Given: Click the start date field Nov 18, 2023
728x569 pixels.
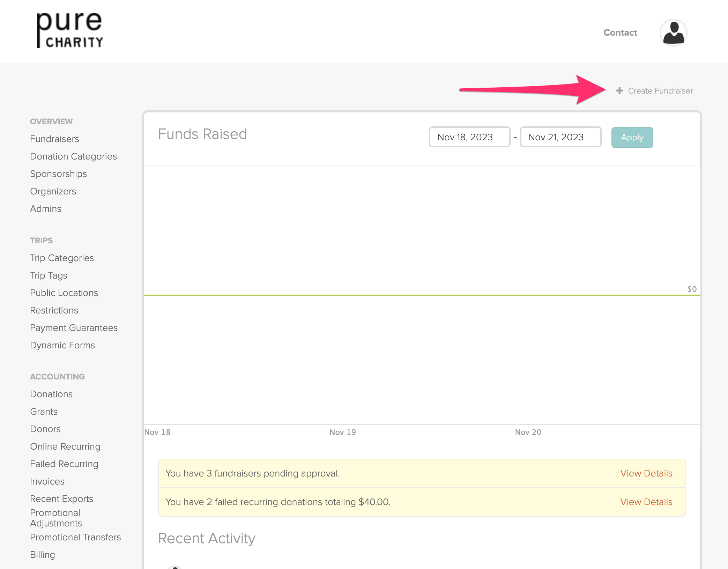Looking at the screenshot, I should click(x=469, y=137).
